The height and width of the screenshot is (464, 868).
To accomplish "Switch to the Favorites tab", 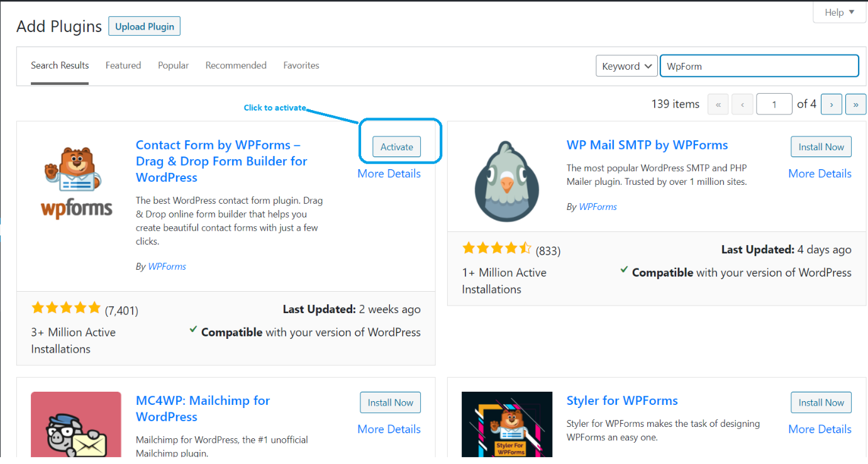I will coord(301,65).
